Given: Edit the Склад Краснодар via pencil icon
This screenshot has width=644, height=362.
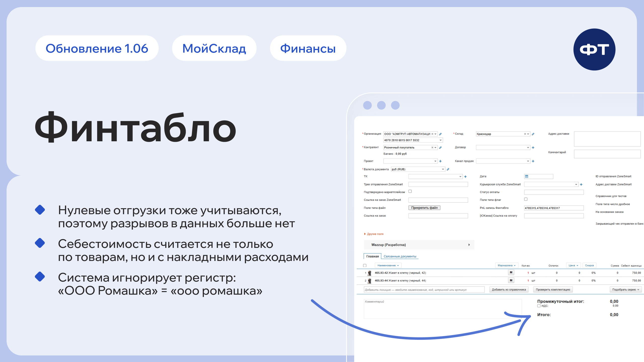Looking at the screenshot, I should coord(533,134).
